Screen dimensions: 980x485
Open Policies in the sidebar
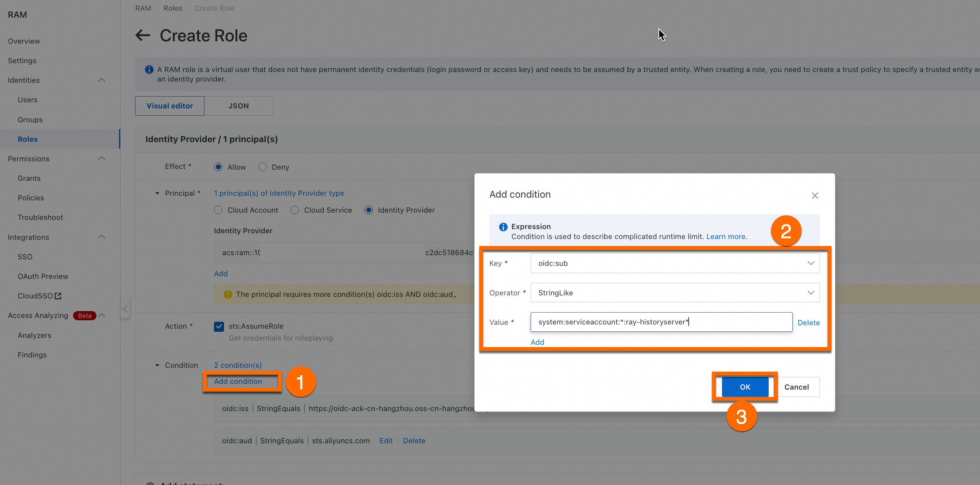(31, 198)
